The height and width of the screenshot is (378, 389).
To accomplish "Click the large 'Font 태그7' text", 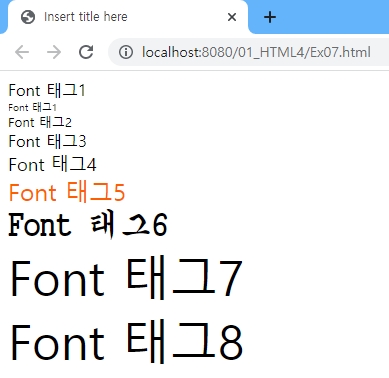I will tap(127, 278).
